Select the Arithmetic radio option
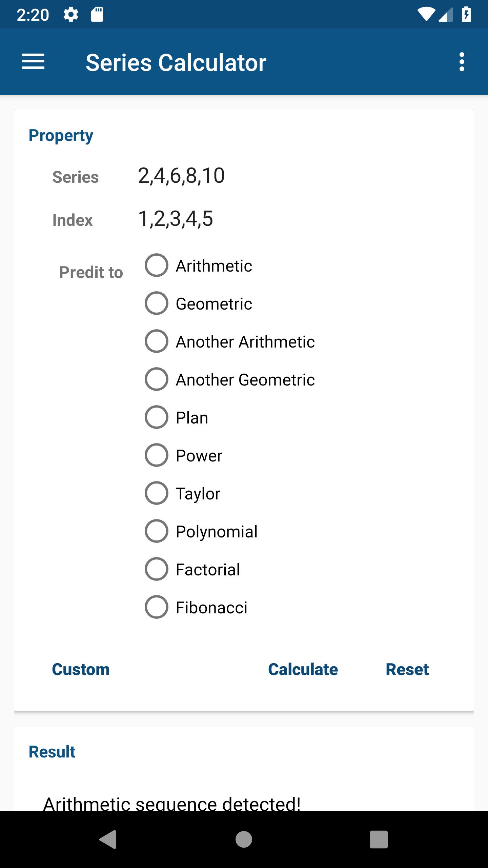Viewport: 488px width, 868px height. [x=199, y=265]
